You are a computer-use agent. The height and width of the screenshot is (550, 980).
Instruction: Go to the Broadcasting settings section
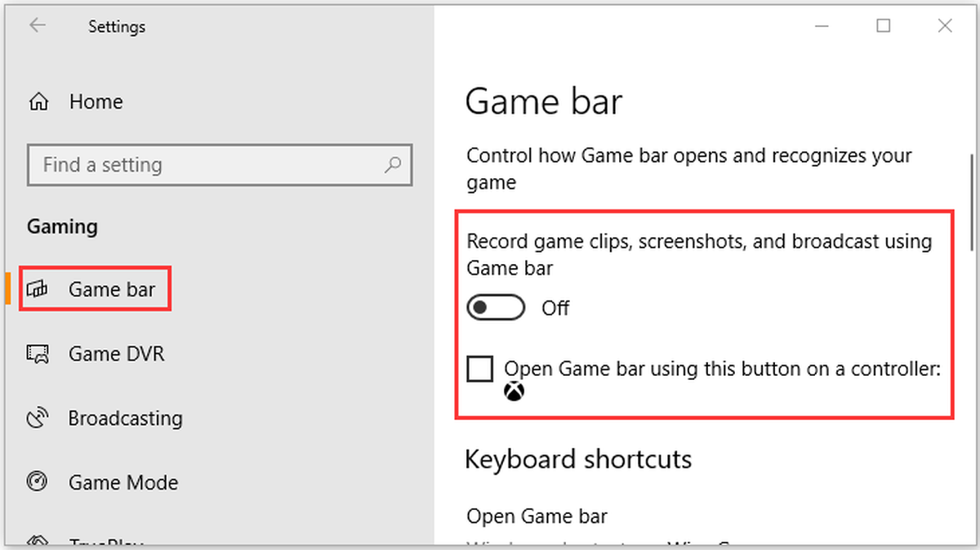click(x=126, y=418)
